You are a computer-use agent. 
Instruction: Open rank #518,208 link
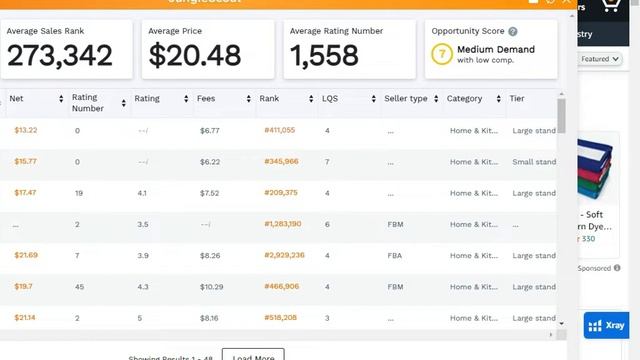(280, 318)
